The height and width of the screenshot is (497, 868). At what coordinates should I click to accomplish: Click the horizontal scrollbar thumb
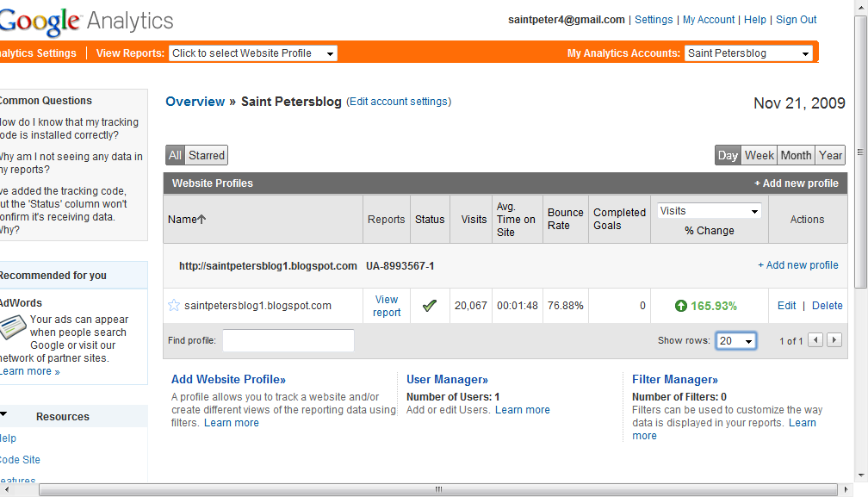click(437, 490)
